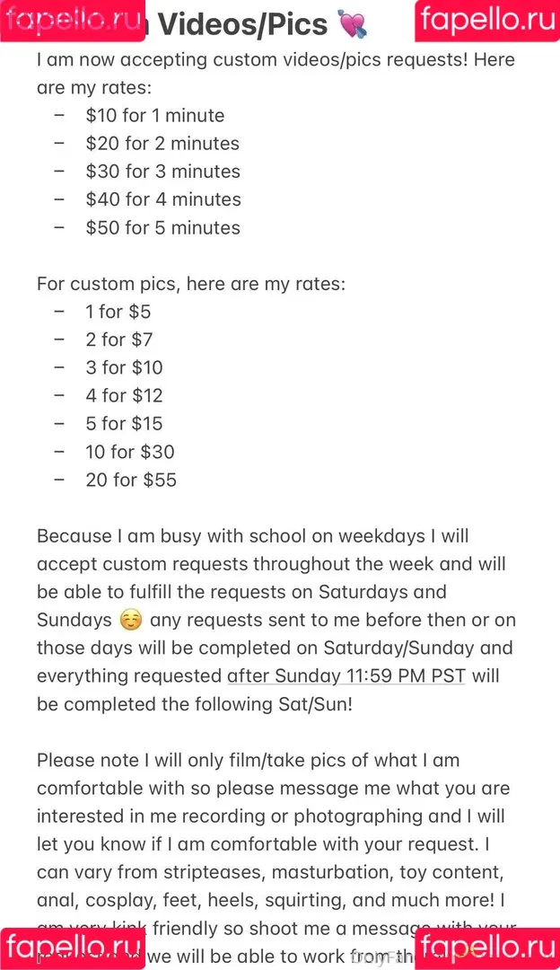The height and width of the screenshot is (970, 560).
Task: Click the 1 for $5 pics rate
Action: click(x=118, y=312)
